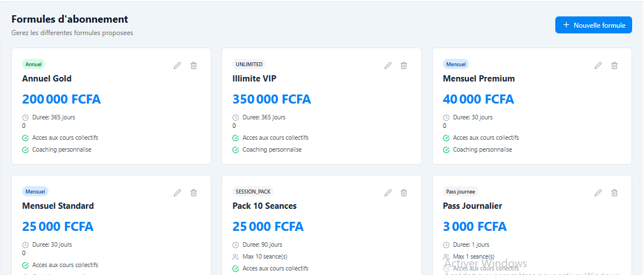Image resolution: width=644 pixels, height=275 pixels.
Task: Click the Gerez les differentes formules proposees subtitle
Action: [x=72, y=33]
